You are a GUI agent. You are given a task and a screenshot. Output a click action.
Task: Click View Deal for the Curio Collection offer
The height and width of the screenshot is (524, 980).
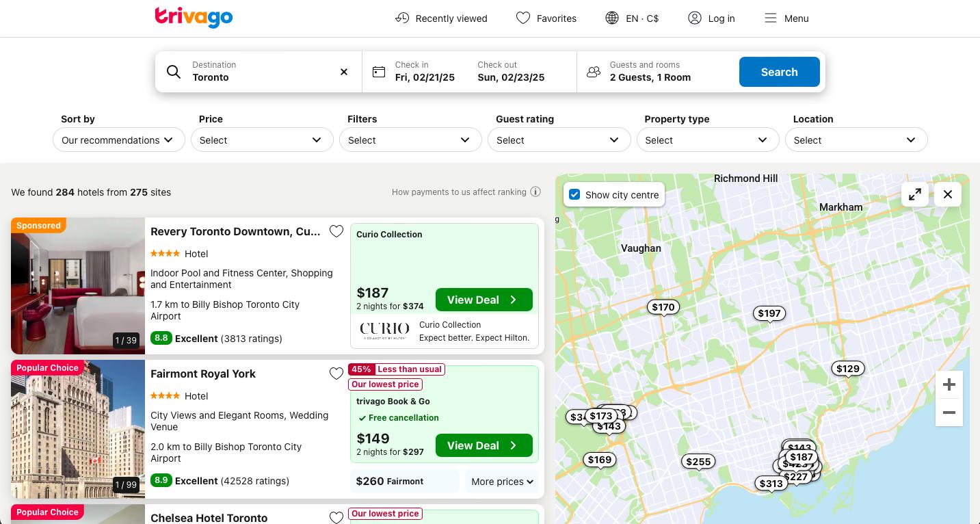click(484, 300)
